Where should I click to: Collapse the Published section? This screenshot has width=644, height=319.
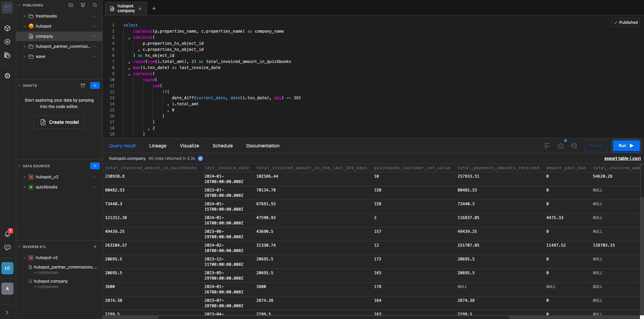pos(19,5)
